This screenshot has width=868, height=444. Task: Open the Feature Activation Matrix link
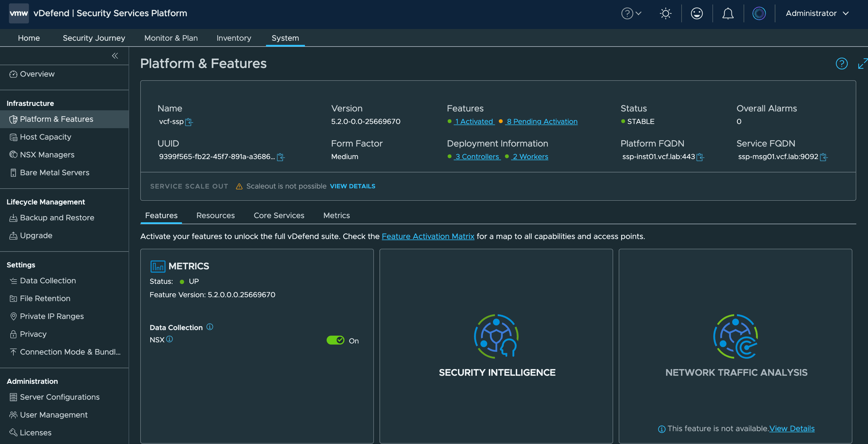point(428,236)
